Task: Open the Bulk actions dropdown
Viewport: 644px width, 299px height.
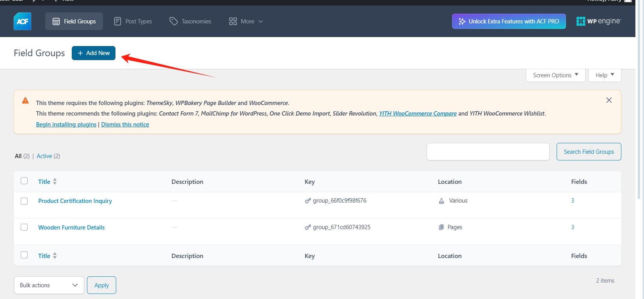Action: click(49, 285)
